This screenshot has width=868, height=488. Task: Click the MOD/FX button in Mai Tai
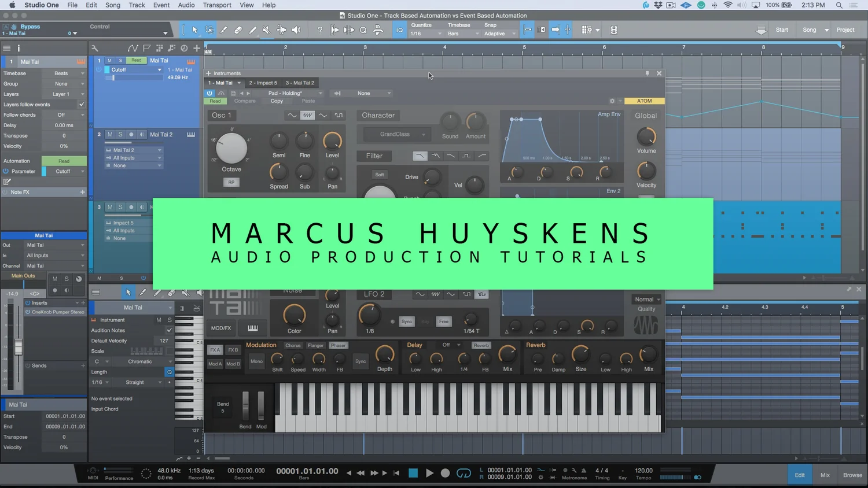pos(221,328)
